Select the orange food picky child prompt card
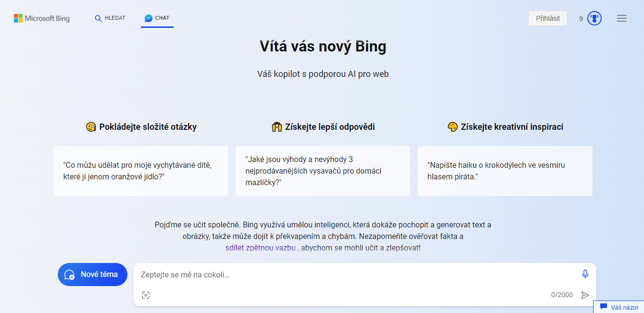This screenshot has height=313, width=644. click(x=141, y=171)
